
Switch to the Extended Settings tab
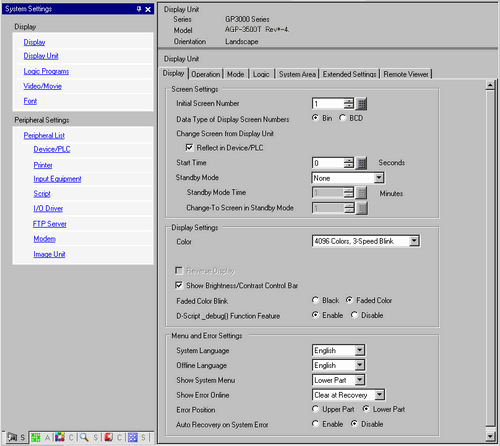(349, 74)
